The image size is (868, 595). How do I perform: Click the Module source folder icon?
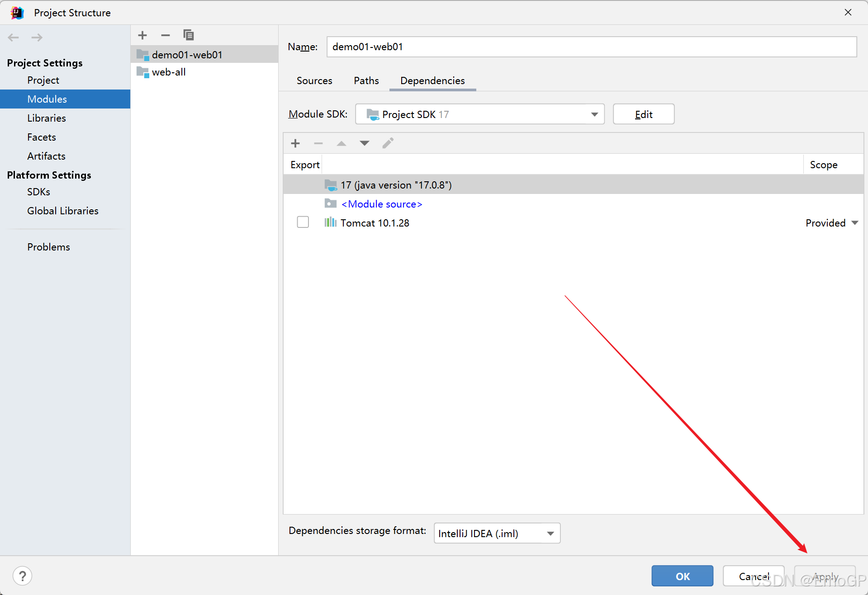coord(331,204)
